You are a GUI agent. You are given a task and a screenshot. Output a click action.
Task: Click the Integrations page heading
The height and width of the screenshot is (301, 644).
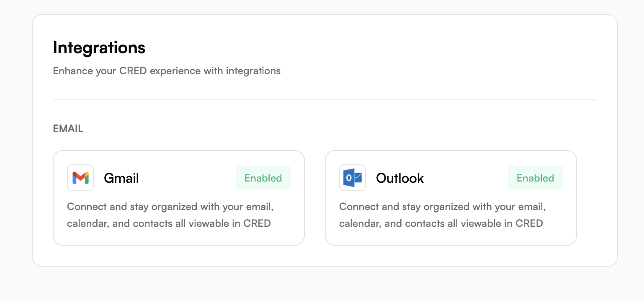click(99, 48)
